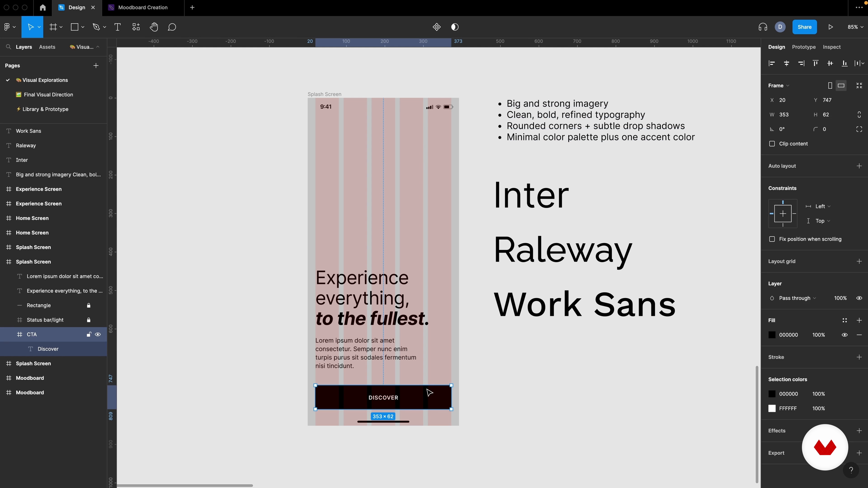Enable Fix position when scrolling

pyautogui.click(x=772, y=239)
